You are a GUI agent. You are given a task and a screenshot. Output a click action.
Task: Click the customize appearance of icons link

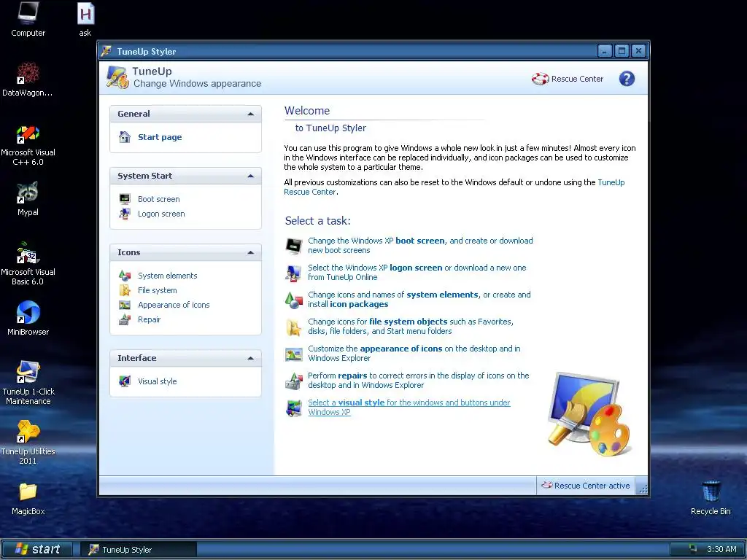[x=414, y=354]
